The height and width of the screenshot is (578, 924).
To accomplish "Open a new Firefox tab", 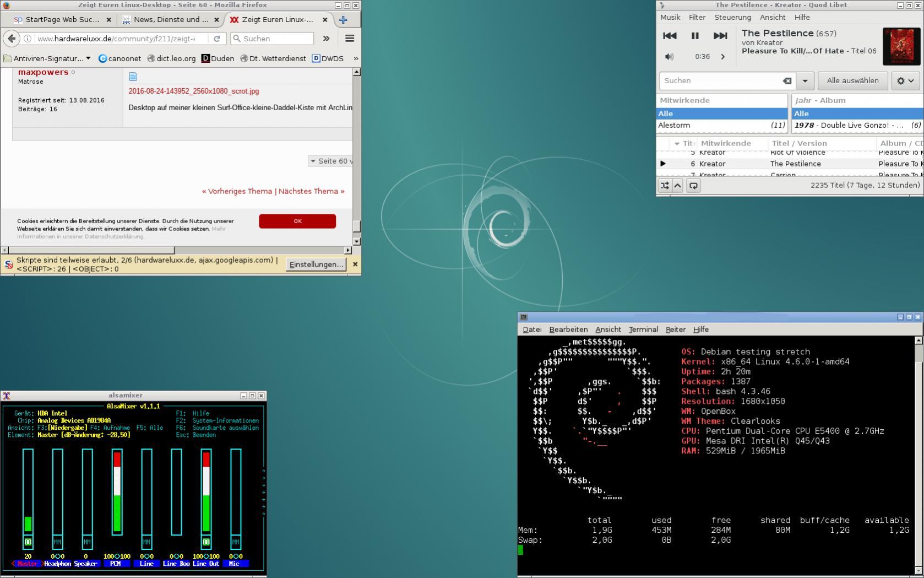I will click(343, 20).
